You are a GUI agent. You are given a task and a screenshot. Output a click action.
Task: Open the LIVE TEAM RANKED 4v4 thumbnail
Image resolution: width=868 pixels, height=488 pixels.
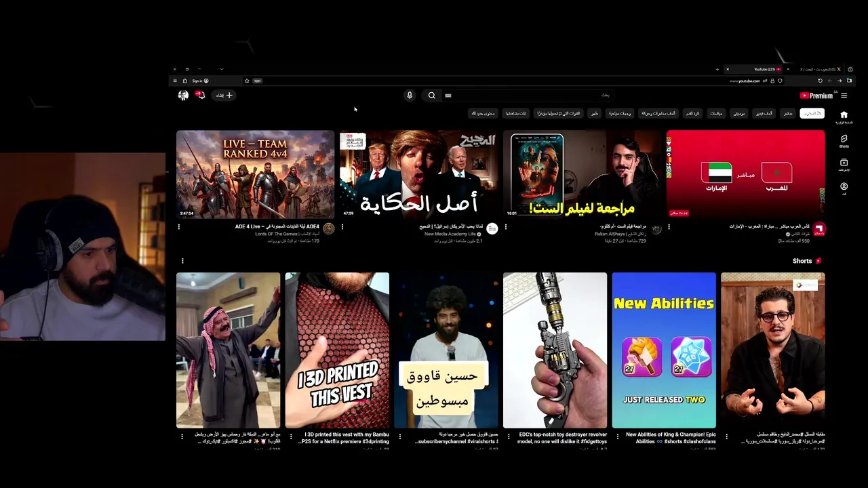[x=255, y=174]
